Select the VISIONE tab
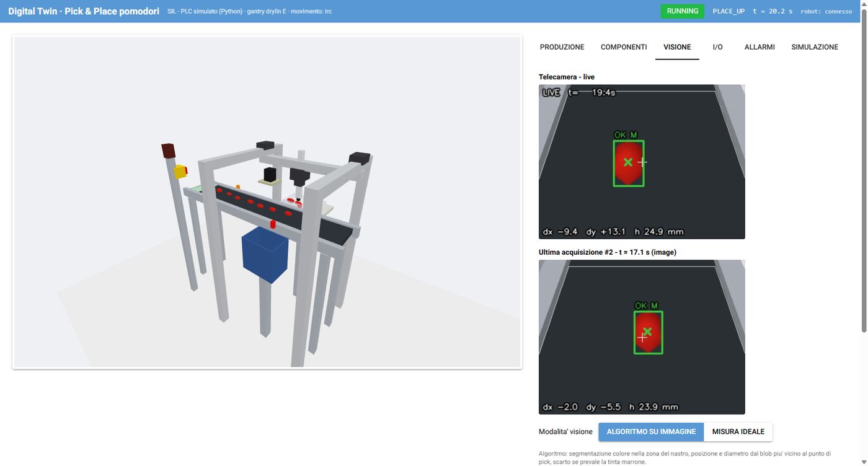The height and width of the screenshot is (466, 868). [677, 47]
